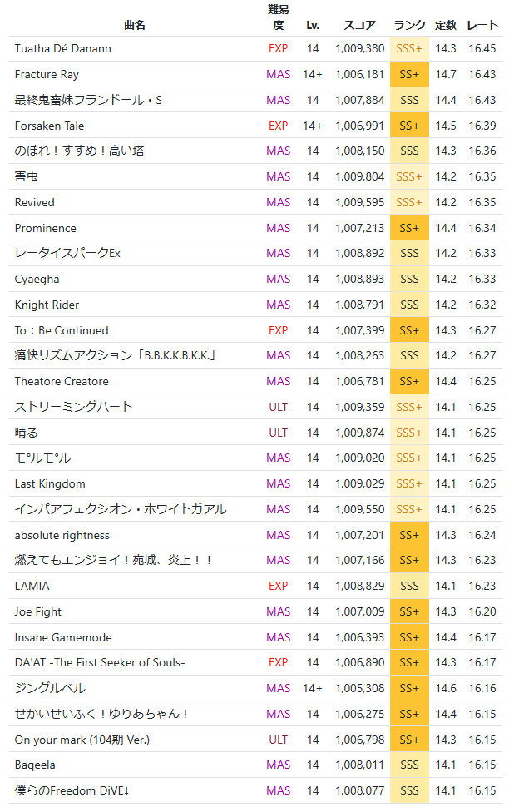Open the Cyaegha song entry

tap(37, 280)
